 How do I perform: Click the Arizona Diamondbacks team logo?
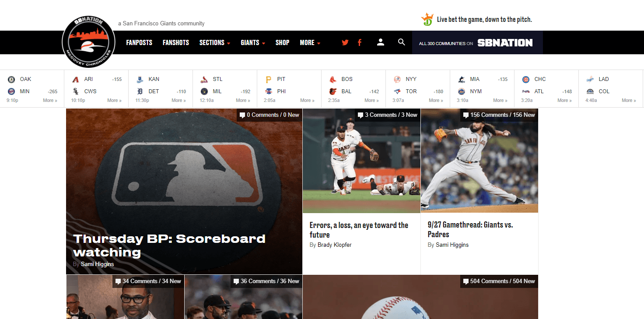(x=76, y=79)
